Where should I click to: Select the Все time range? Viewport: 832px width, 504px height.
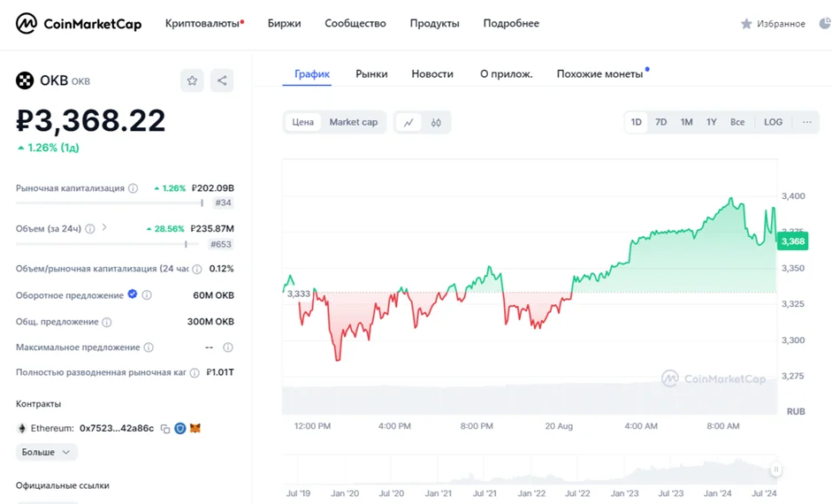(x=737, y=122)
